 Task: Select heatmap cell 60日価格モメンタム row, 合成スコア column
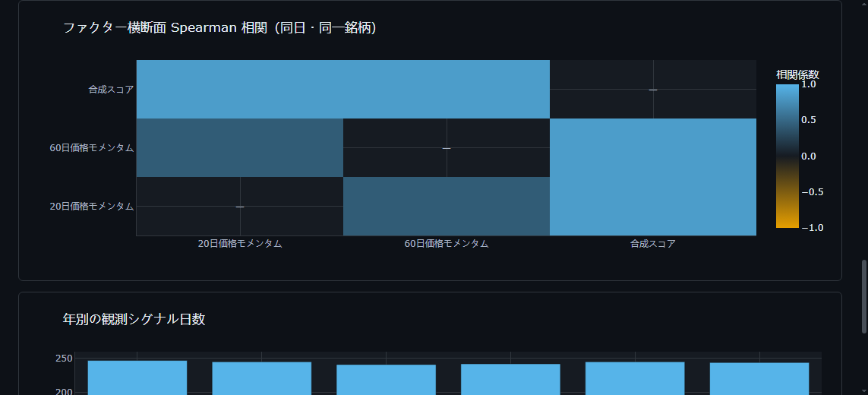(653, 147)
